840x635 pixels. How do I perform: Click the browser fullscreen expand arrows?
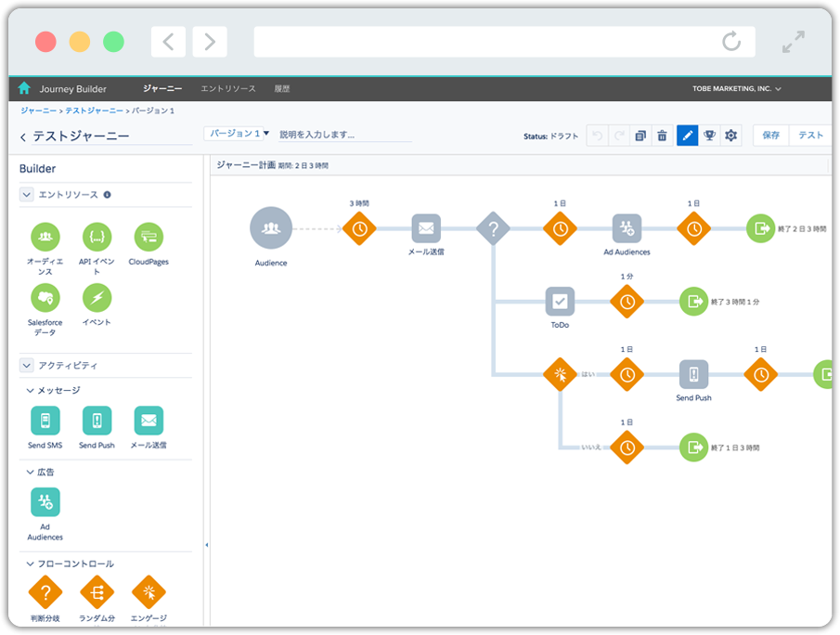click(794, 42)
